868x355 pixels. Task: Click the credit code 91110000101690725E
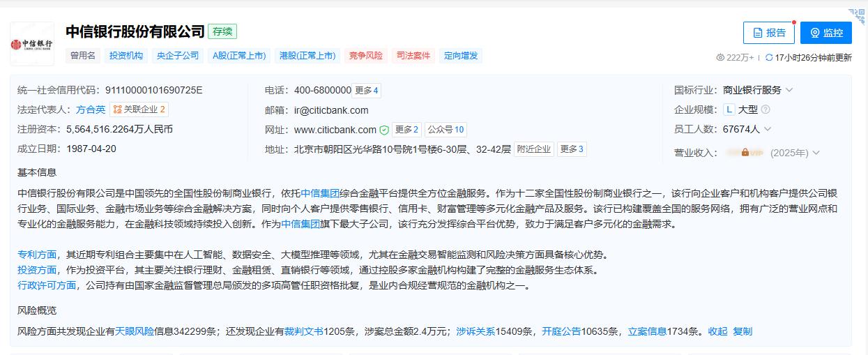(x=153, y=90)
